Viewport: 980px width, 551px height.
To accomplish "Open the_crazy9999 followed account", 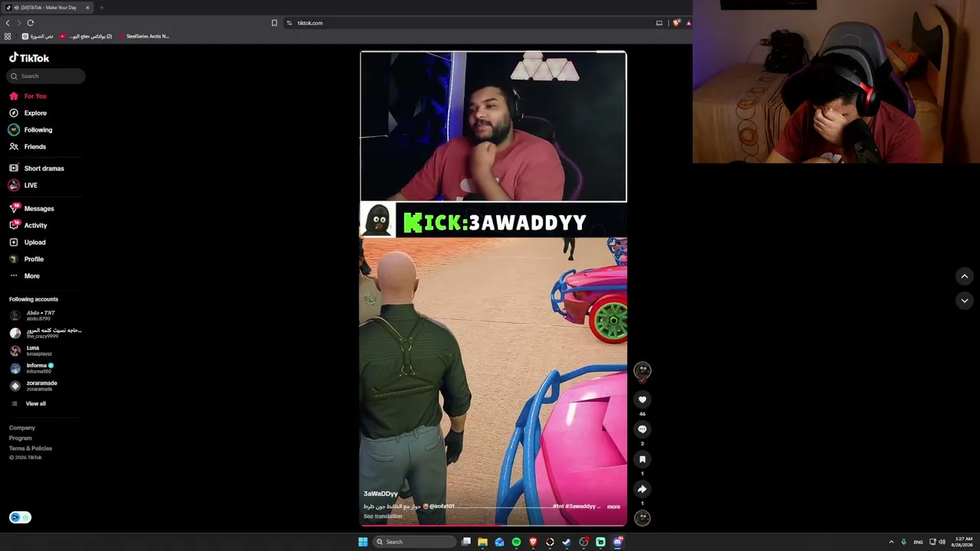I will (x=45, y=333).
